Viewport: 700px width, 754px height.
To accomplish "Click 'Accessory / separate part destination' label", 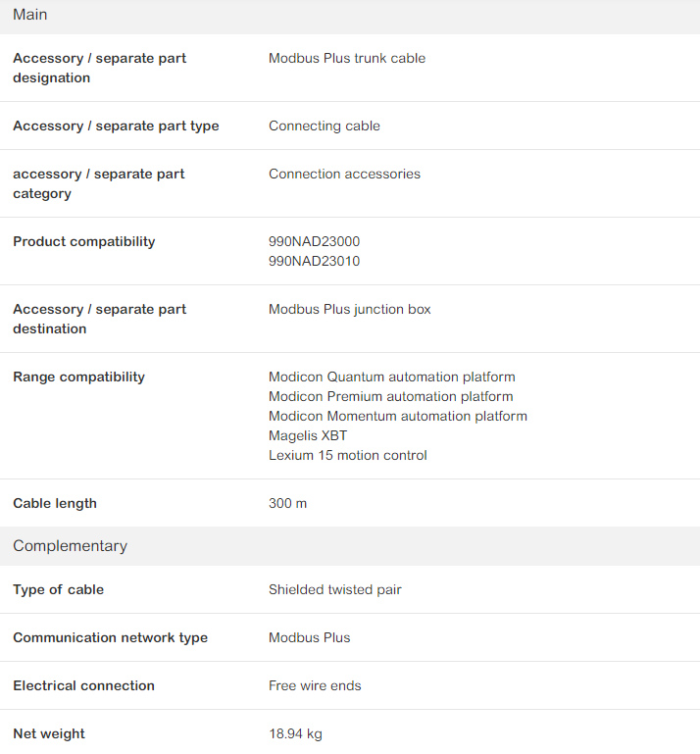I will coord(100,319).
